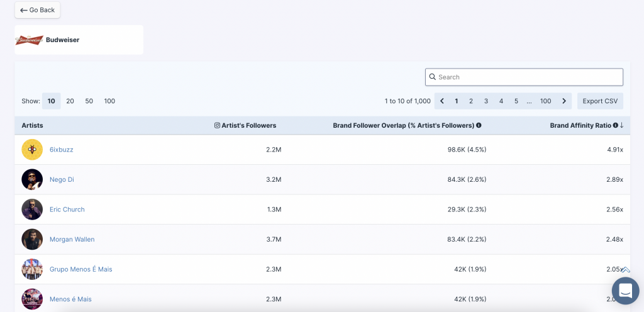644x312 pixels.
Task: Sort by Artist's Followers column
Action: (249, 126)
